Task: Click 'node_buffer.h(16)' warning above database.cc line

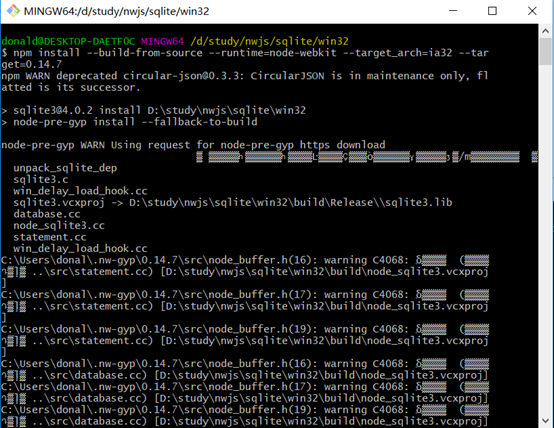Action: click(x=245, y=364)
